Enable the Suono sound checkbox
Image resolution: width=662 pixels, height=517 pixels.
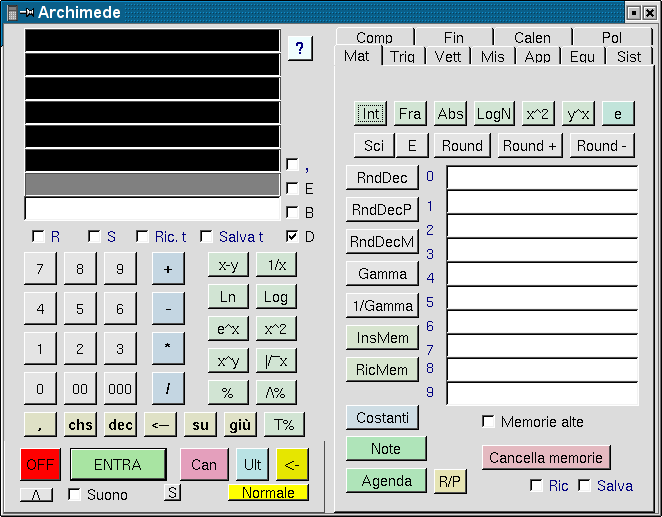tap(74, 494)
